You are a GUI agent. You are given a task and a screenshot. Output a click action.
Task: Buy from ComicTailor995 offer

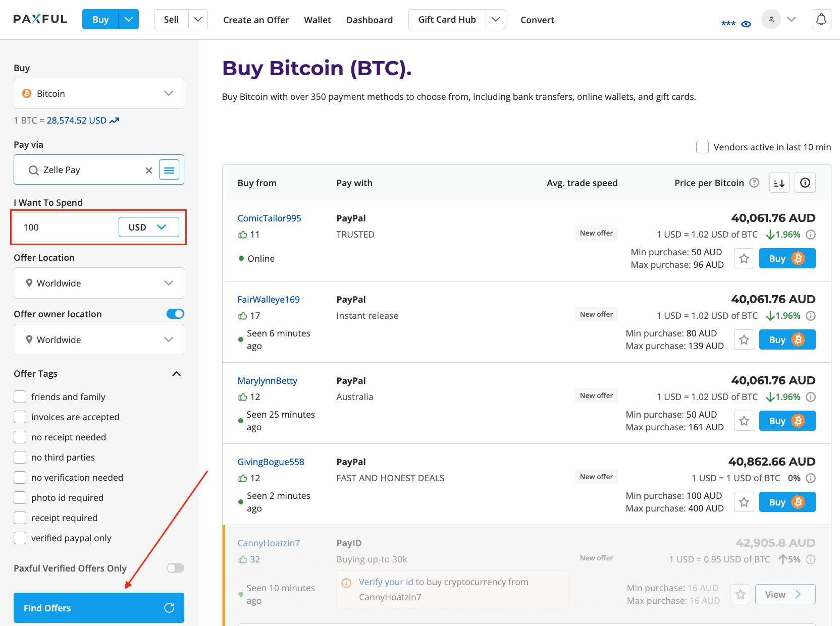tap(787, 258)
